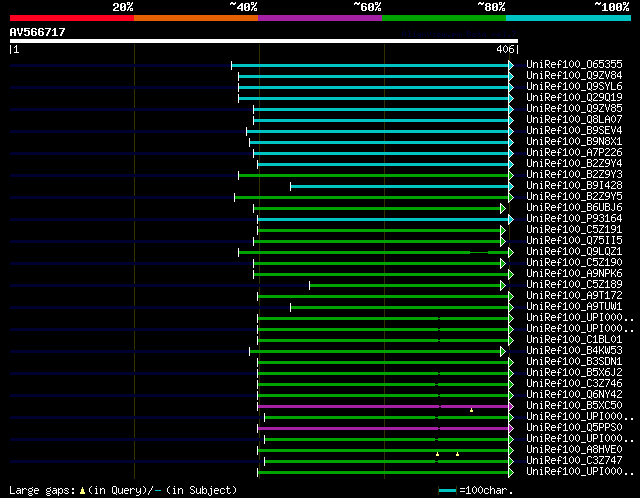Click the purple alignment bar of UniRef100_Q5PPS0

point(383,428)
